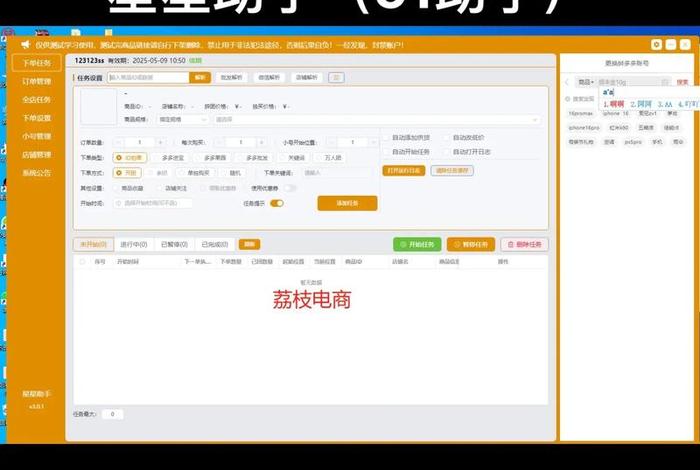Click the red 删除任务 button
Viewport: 700px width, 470px height.
(525, 245)
